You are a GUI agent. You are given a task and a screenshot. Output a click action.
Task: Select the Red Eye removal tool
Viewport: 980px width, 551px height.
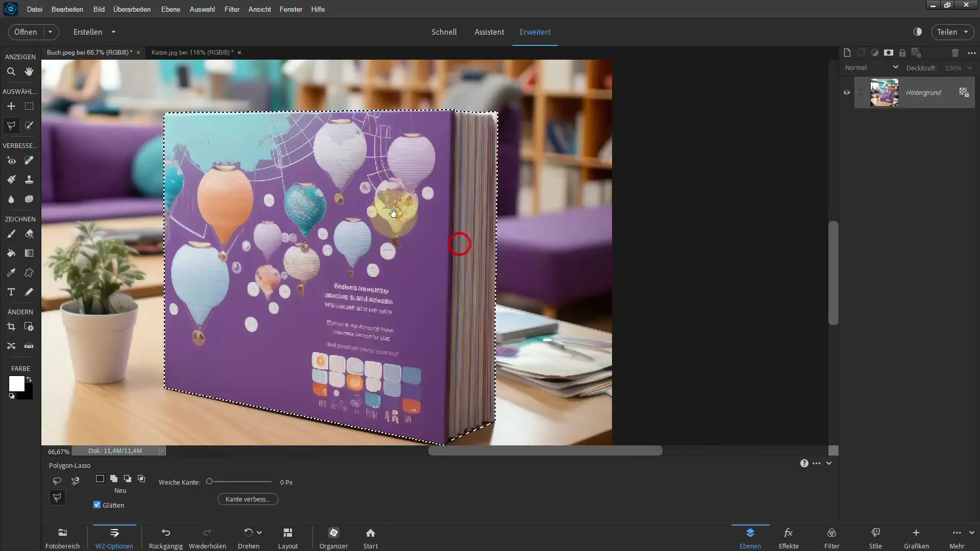[x=11, y=161]
